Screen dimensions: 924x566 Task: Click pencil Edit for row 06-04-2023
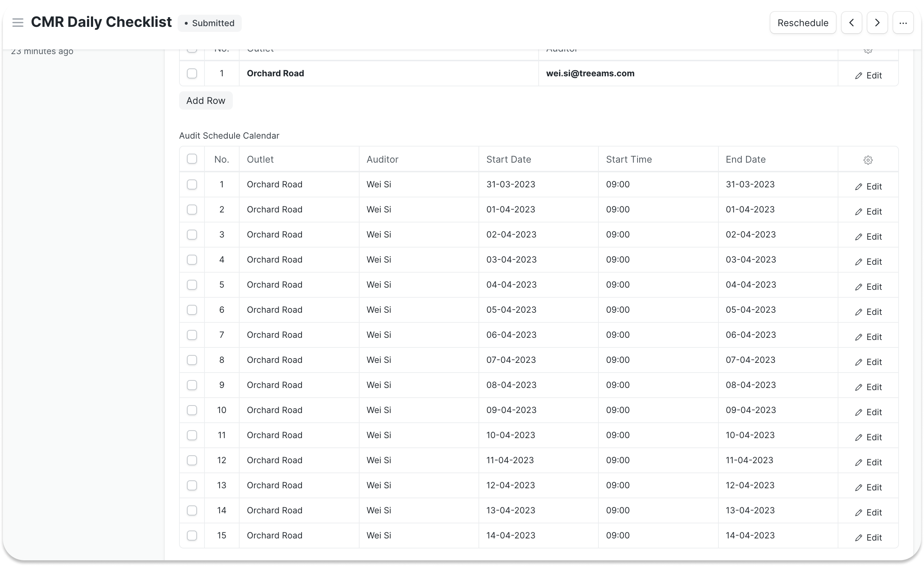pos(868,337)
